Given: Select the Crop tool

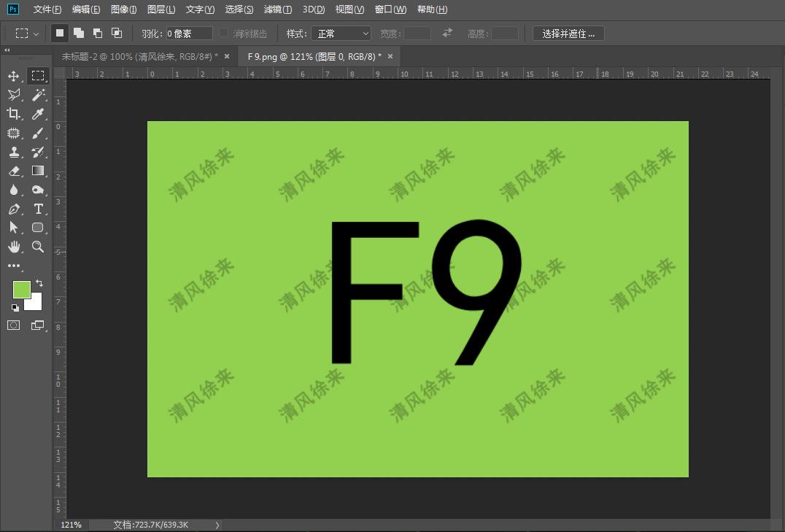Looking at the screenshot, I should [14, 114].
